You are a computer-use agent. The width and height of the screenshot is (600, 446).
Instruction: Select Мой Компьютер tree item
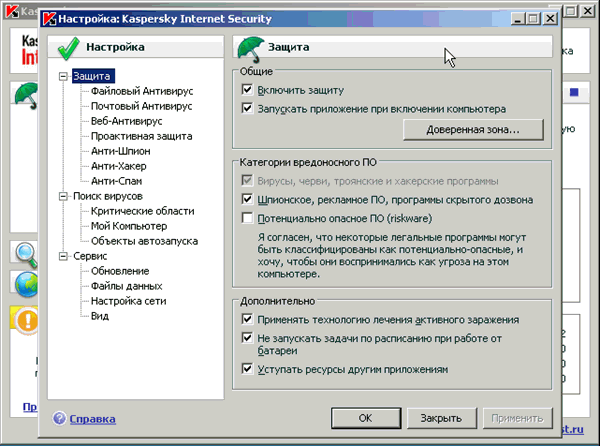coord(129,226)
